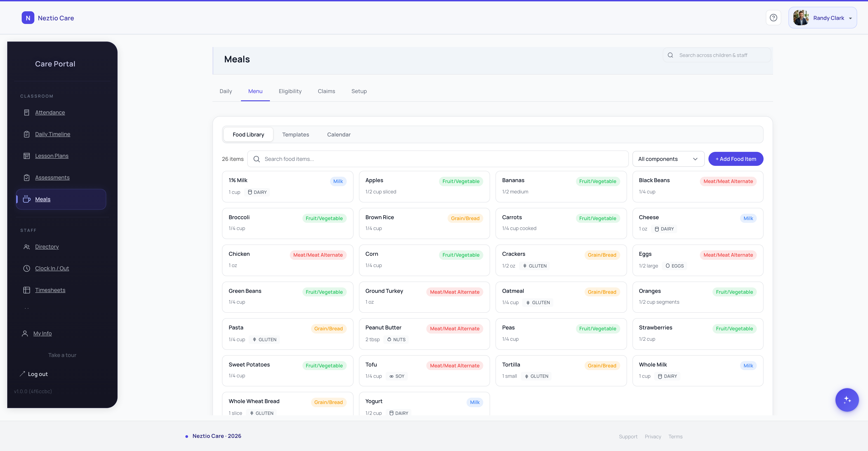
Task: Select the GLUTEN allergen tag on Crackers
Action: (534, 266)
